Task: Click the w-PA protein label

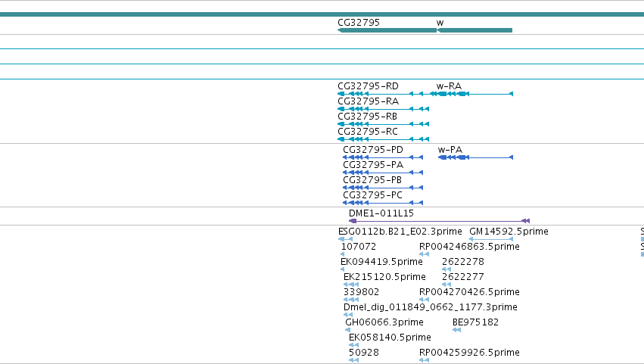Action: (450, 150)
